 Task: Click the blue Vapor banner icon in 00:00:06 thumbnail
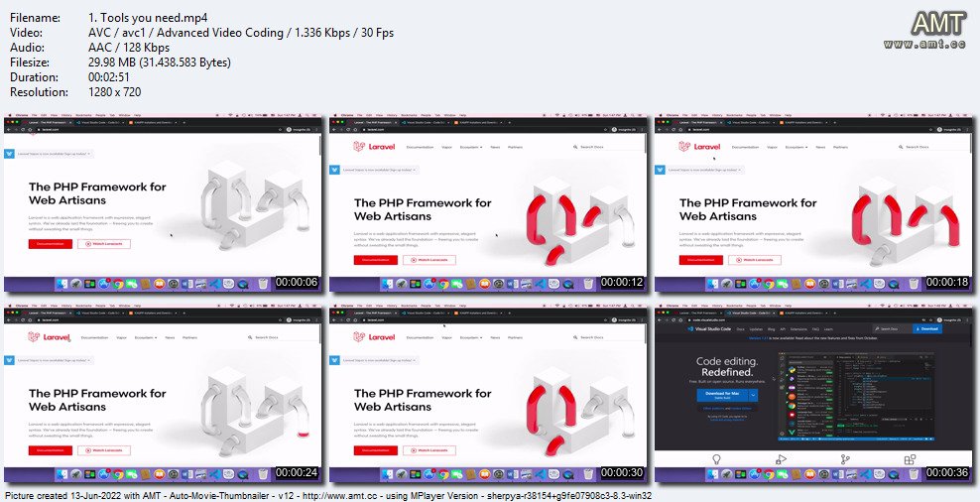[x=9, y=153]
